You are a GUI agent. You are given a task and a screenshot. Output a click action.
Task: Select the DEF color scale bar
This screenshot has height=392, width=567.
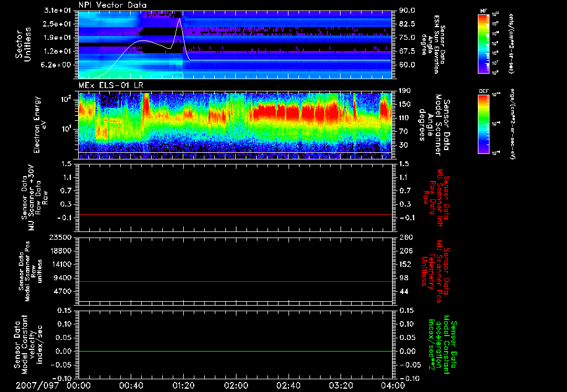[x=483, y=125]
